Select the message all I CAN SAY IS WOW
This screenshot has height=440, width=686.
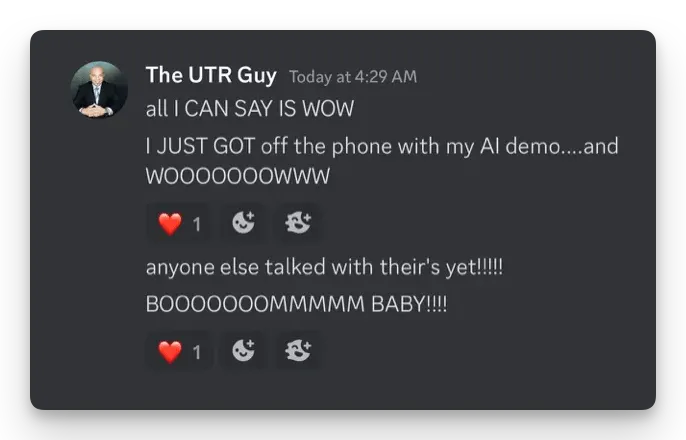click(x=250, y=108)
